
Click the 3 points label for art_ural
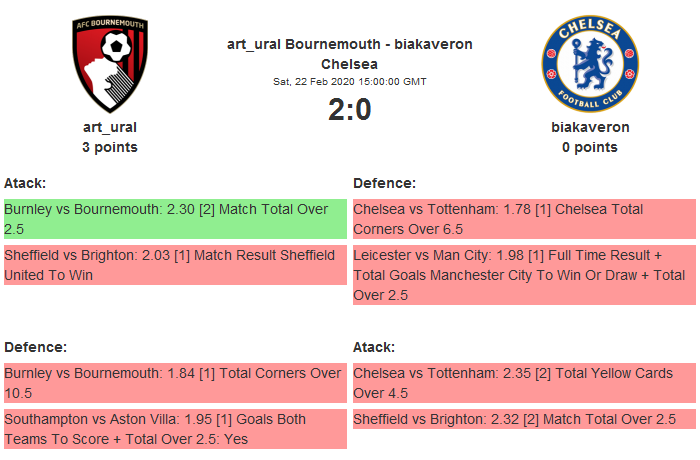tap(110, 147)
